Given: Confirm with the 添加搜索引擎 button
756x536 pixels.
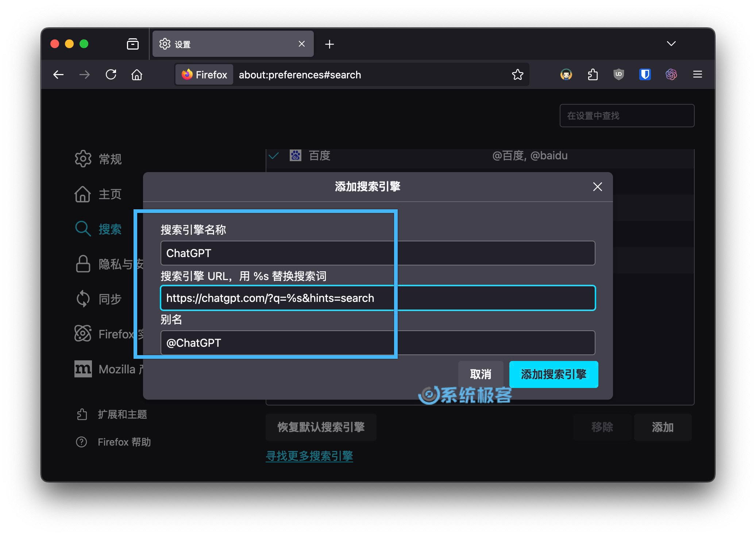Looking at the screenshot, I should (x=553, y=374).
